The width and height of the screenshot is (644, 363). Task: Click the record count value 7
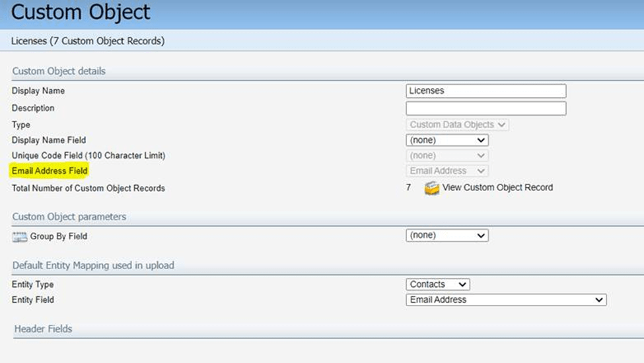[x=408, y=188]
